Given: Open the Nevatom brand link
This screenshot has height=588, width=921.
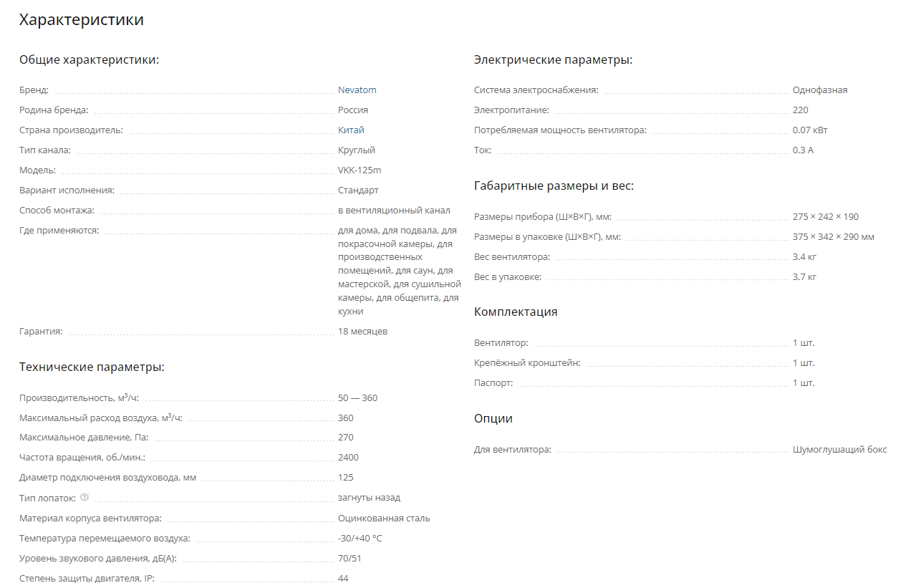Looking at the screenshot, I should [357, 90].
